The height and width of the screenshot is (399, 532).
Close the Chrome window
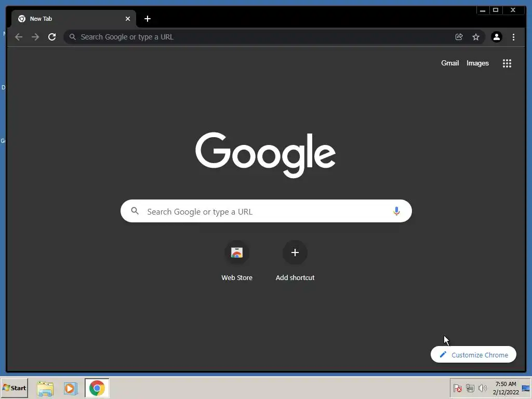(513, 10)
